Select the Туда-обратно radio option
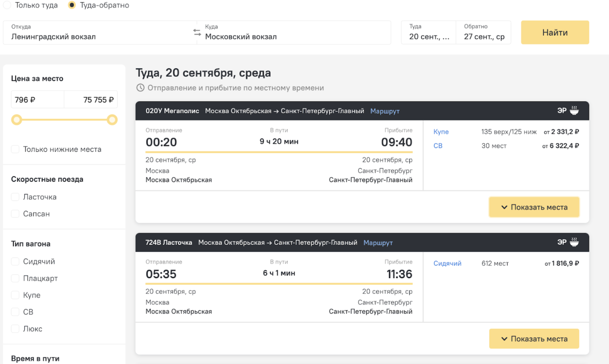609x364 pixels. (71, 5)
